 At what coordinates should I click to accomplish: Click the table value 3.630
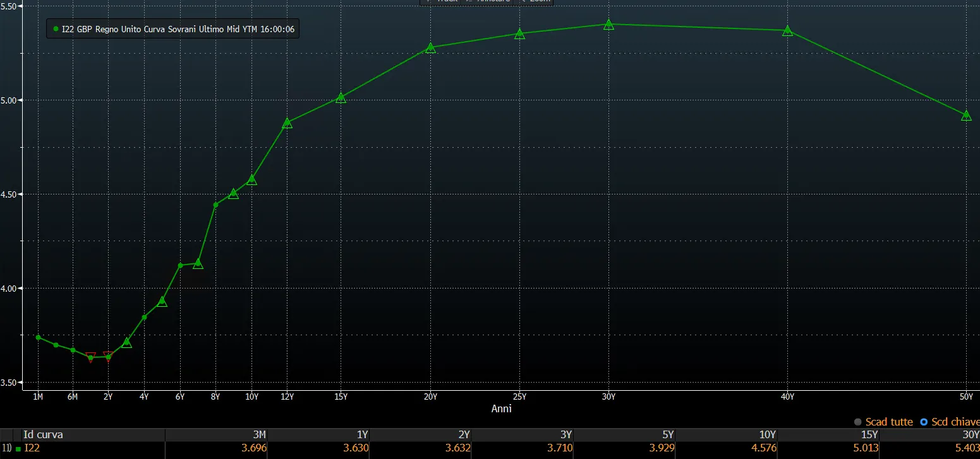pyautogui.click(x=356, y=448)
